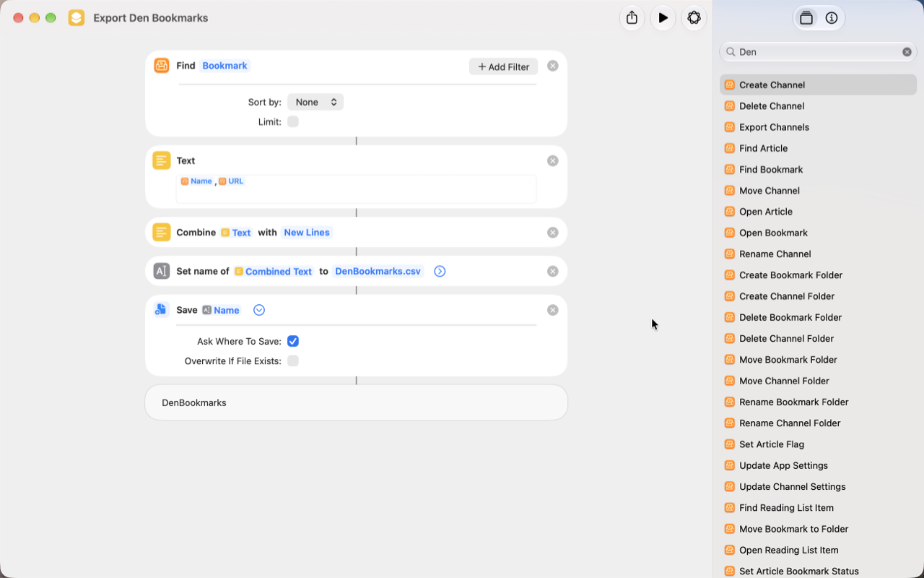Click the Bookmark parameter in Find action
Image resolution: width=924 pixels, height=578 pixels.
225,66
